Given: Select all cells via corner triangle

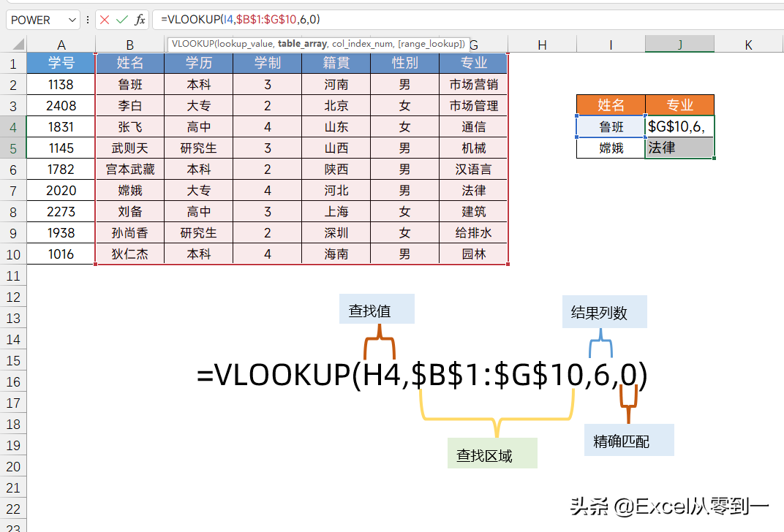Looking at the screenshot, I should pos(18,45).
